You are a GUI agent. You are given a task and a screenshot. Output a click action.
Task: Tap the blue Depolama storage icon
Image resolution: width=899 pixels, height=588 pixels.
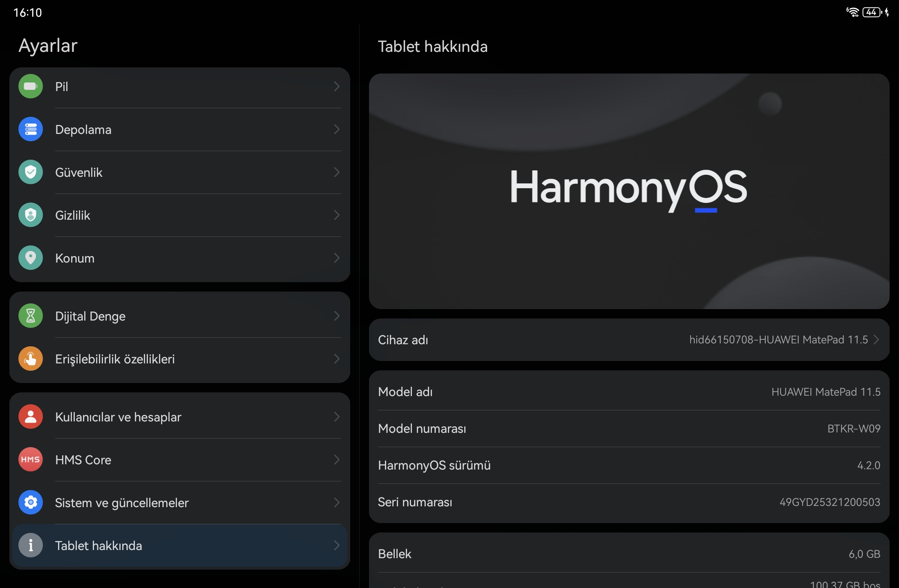click(x=31, y=129)
